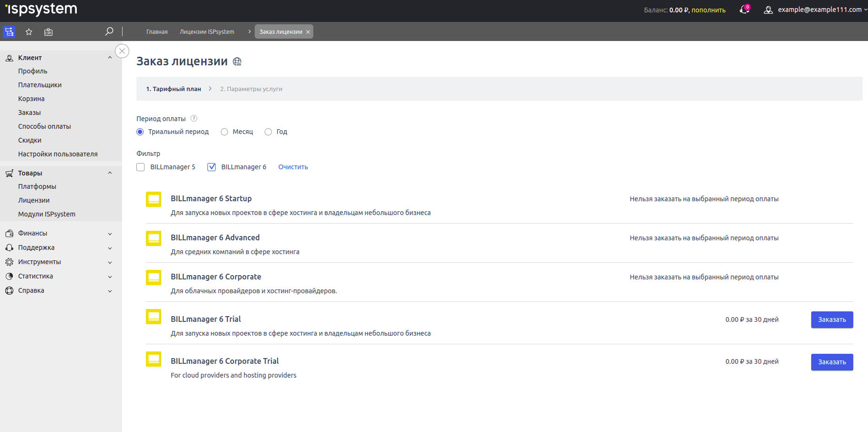This screenshot has width=868, height=432.
Task: Order BILLmanager 6 Corporate Trial with Заказать
Action: (x=832, y=362)
